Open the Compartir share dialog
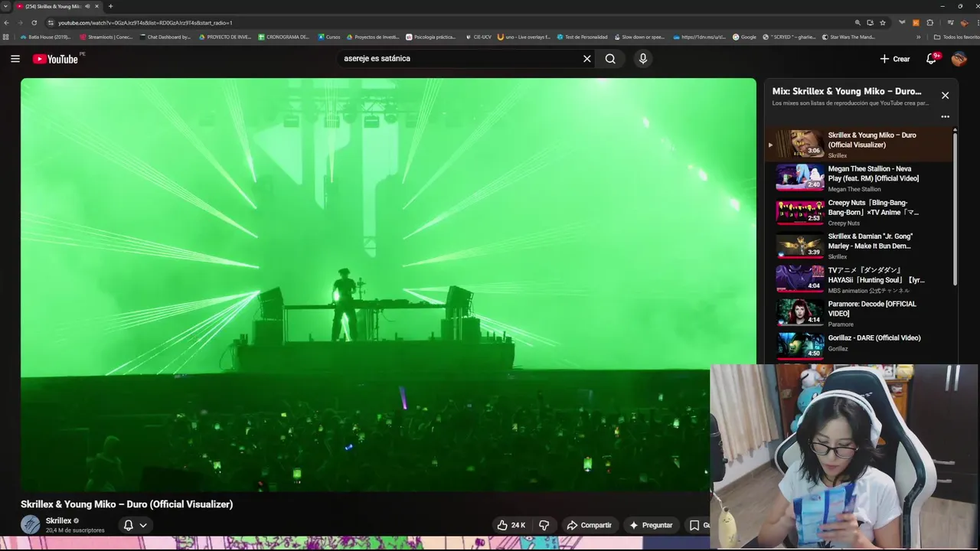 (589, 525)
